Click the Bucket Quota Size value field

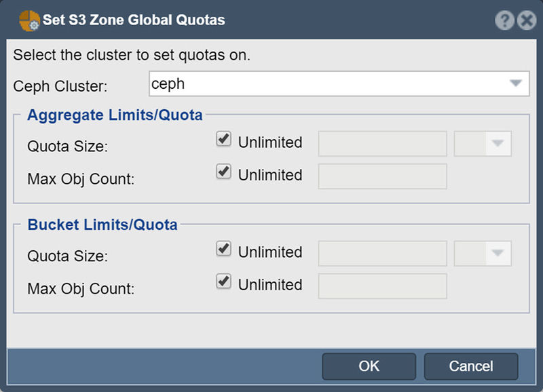pos(382,253)
